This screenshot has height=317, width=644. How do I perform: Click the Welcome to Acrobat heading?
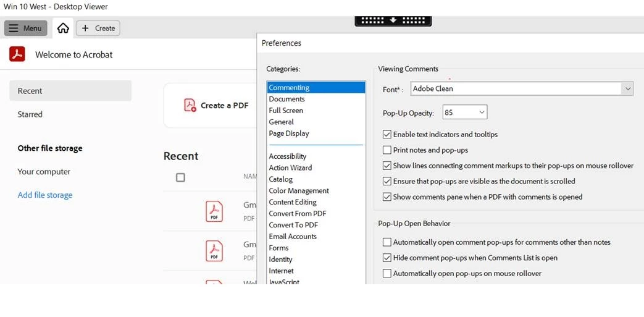[74, 54]
